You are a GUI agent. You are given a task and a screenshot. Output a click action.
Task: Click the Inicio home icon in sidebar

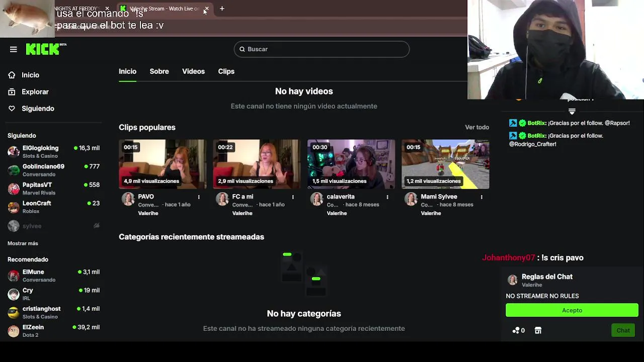[12, 75]
